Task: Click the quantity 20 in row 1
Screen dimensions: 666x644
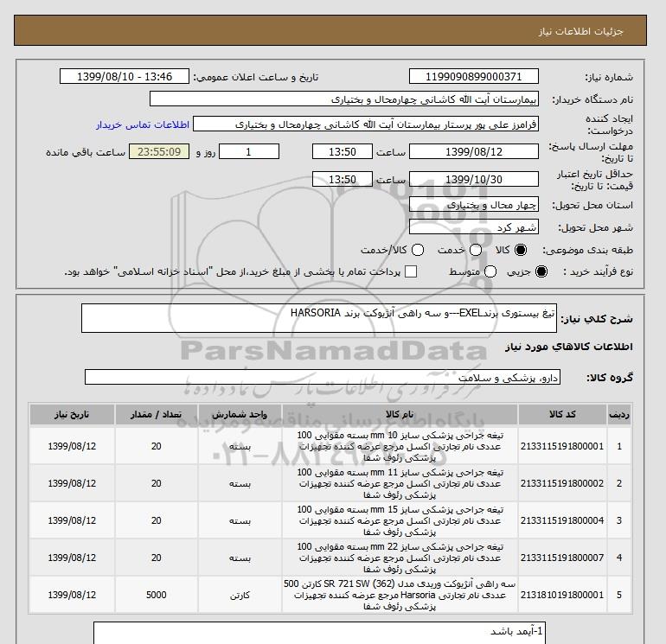Action: (x=156, y=446)
